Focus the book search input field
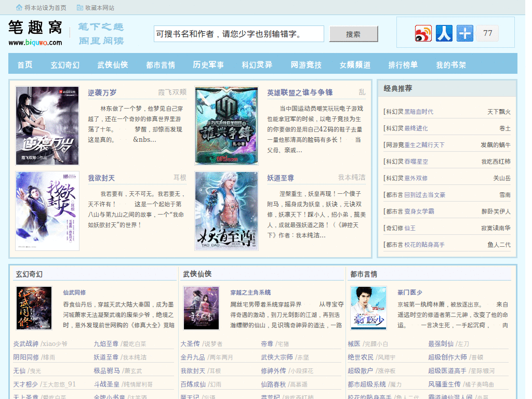Viewport: 532px width, 399px height. coord(239,34)
